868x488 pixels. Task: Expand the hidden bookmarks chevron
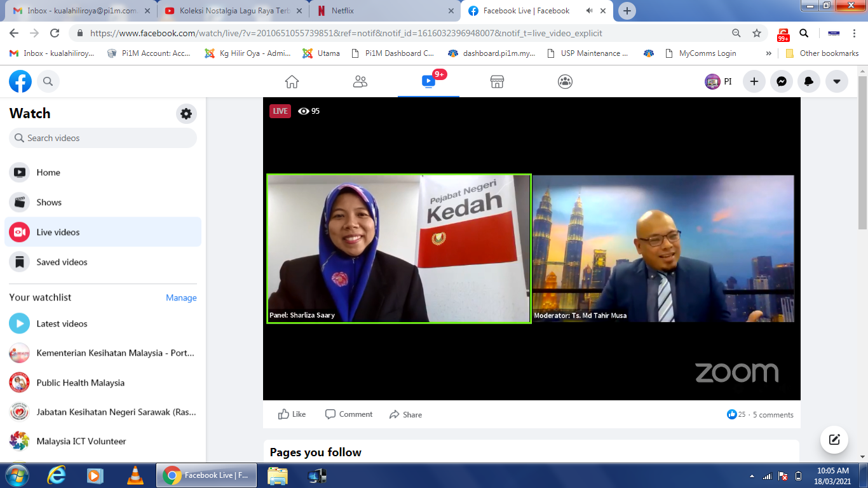[x=769, y=53]
